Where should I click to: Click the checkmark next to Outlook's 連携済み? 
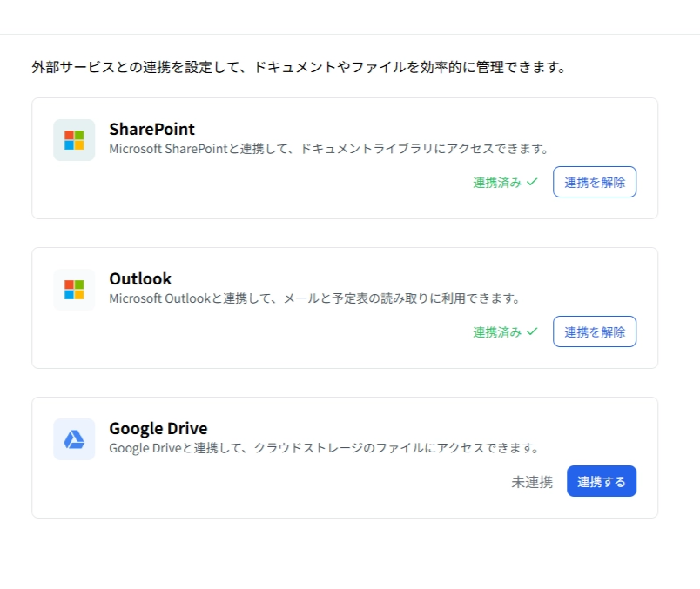pos(532,331)
